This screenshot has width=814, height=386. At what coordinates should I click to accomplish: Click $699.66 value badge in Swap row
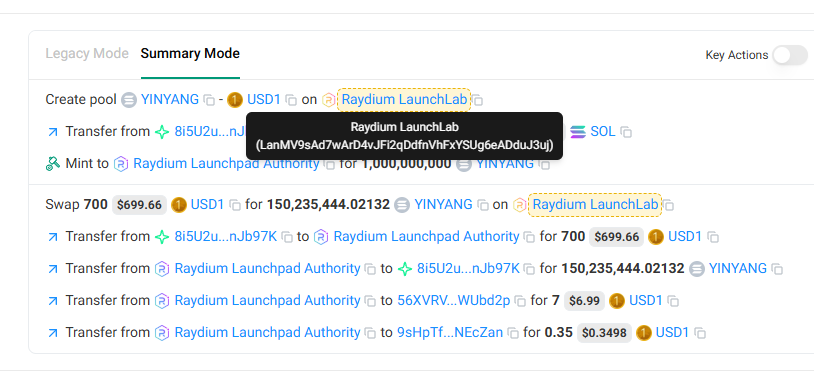point(139,205)
